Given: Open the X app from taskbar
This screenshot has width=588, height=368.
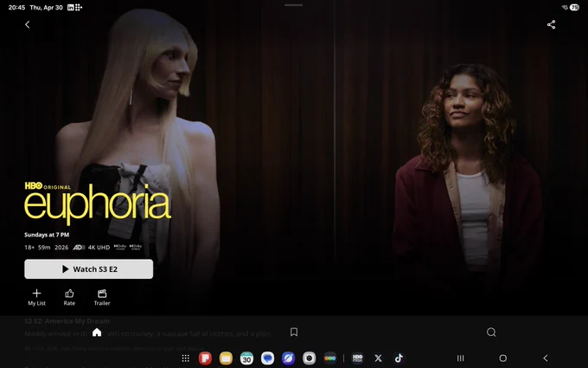Looking at the screenshot, I should (x=378, y=358).
